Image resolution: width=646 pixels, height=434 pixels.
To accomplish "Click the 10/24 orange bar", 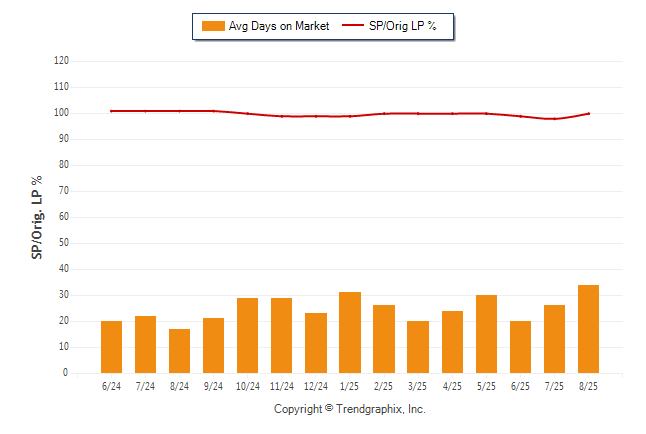I will pos(247,335).
